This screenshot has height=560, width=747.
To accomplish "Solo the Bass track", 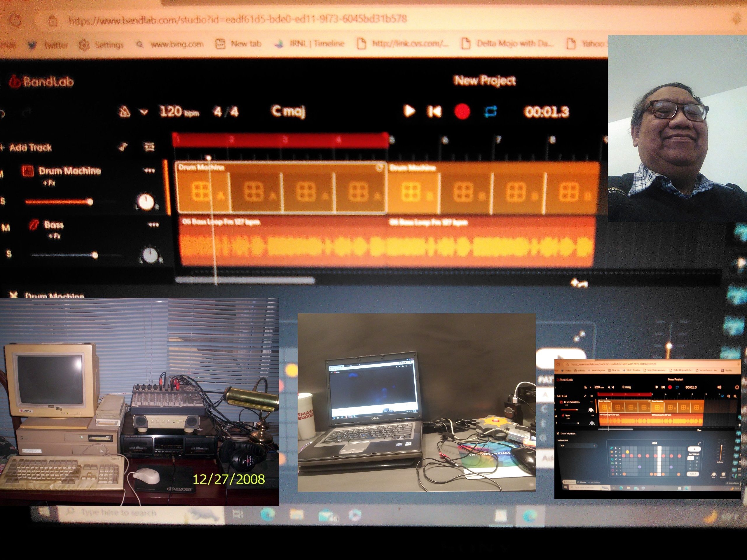I will coord(9,253).
